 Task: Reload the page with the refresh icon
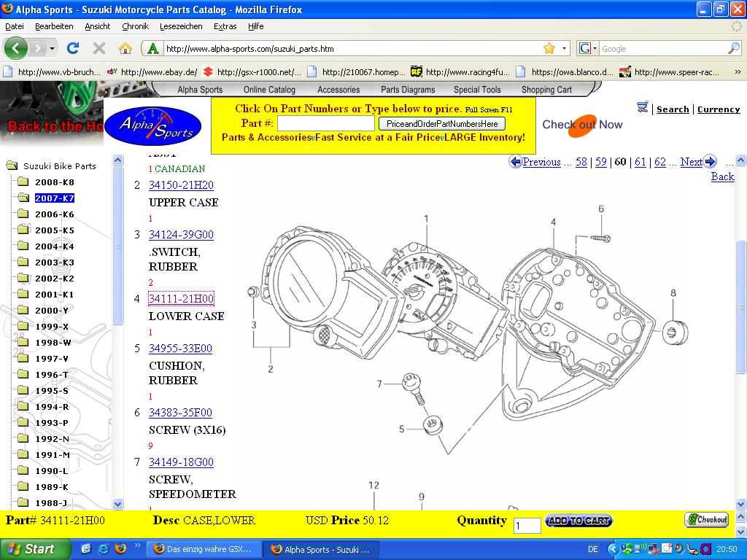click(x=73, y=48)
